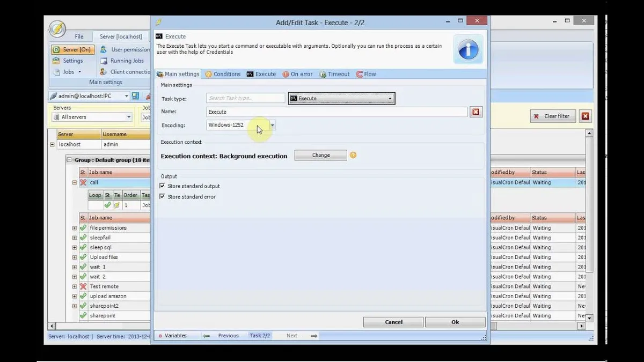Click the Change execution context button
This screenshot has height=362, width=644.
pos(321,155)
